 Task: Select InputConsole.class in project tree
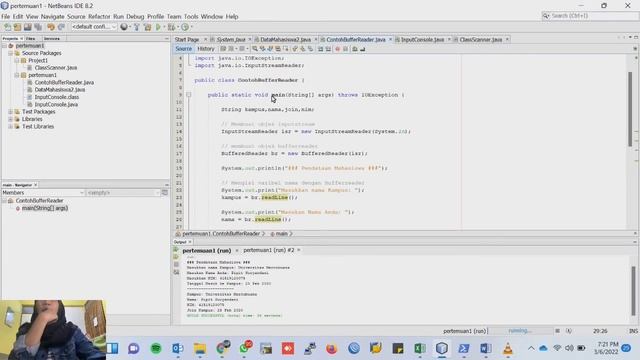coord(57,97)
